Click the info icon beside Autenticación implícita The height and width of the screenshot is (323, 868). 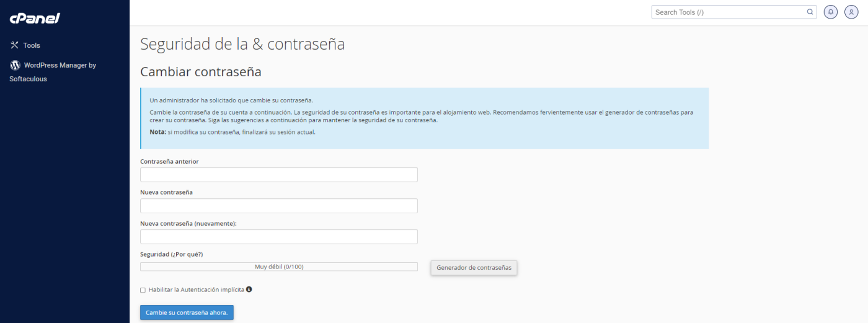pyautogui.click(x=249, y=290)
